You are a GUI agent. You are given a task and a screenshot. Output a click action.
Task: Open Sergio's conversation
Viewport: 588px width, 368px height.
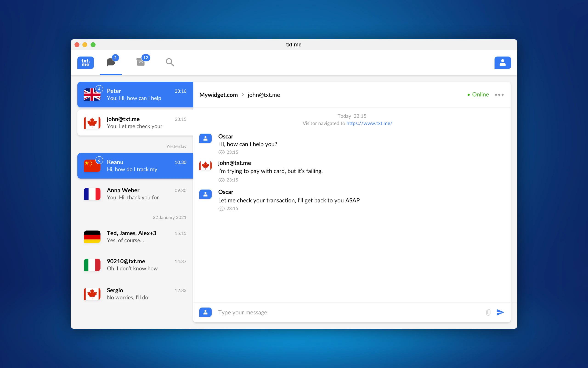pyautogui.click(x=135, y=294)
